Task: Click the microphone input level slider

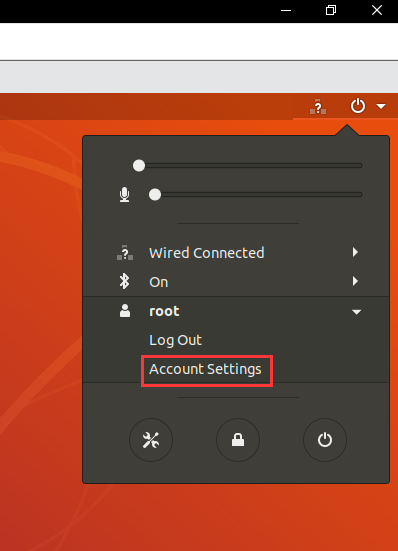Action: point(255,194)
